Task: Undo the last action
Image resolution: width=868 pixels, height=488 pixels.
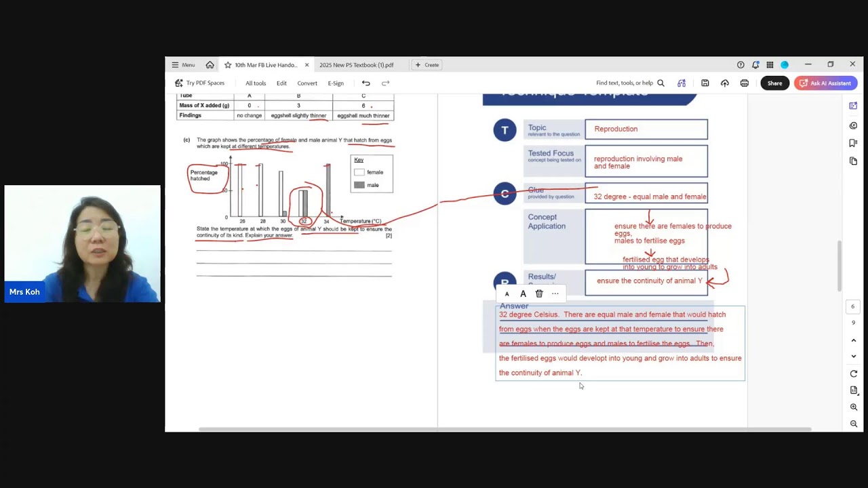Action: click(x=366, y=83)
